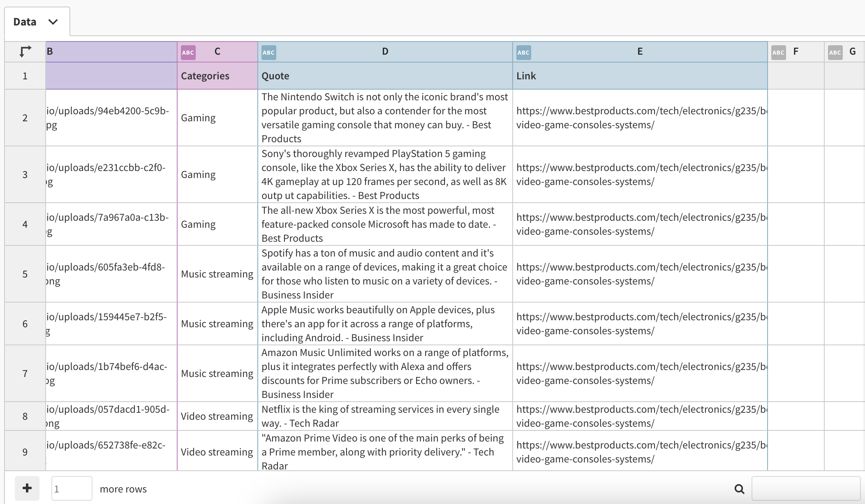Select column B header
The image size is (865, 504).
[x=111, y=52]
